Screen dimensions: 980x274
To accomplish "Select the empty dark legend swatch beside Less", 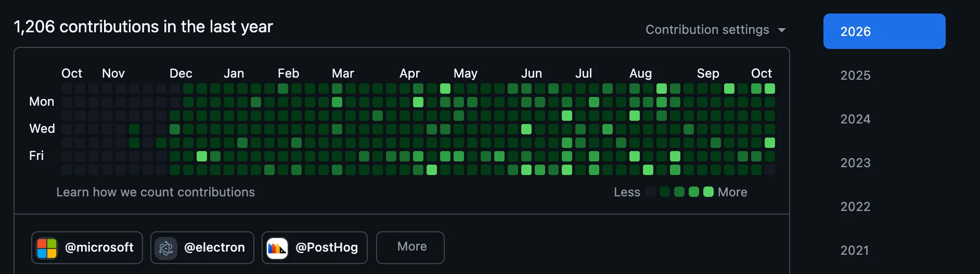I will (650, 192).
